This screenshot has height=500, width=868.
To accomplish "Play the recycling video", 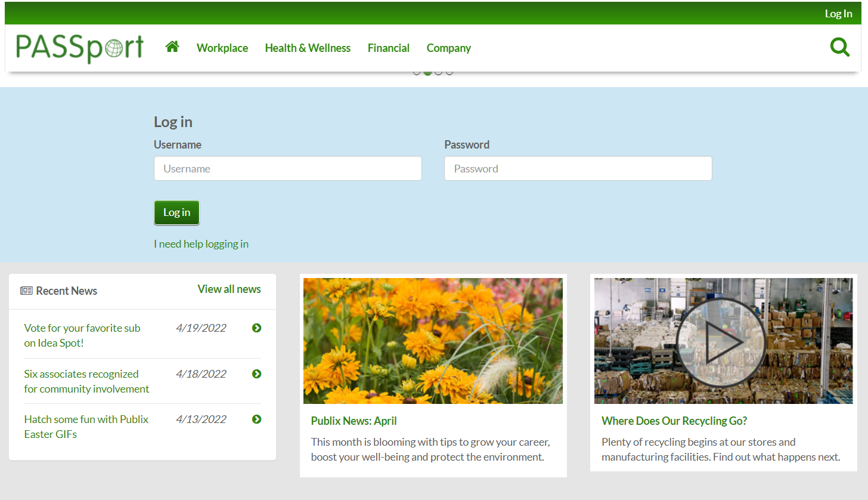I will click(x=721, y=342).
